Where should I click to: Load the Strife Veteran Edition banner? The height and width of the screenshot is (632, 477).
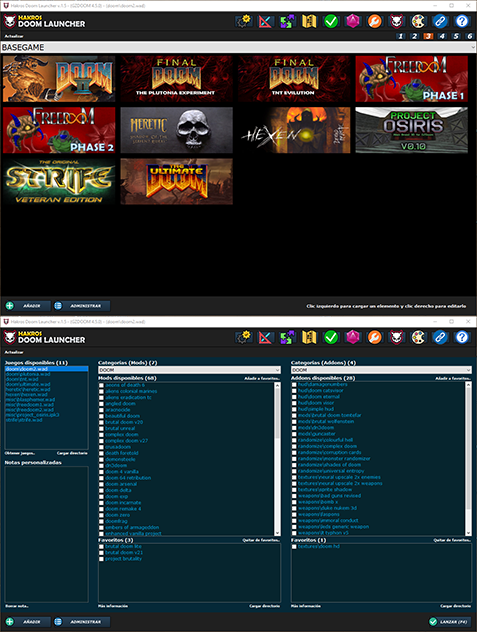coord(59,181)
